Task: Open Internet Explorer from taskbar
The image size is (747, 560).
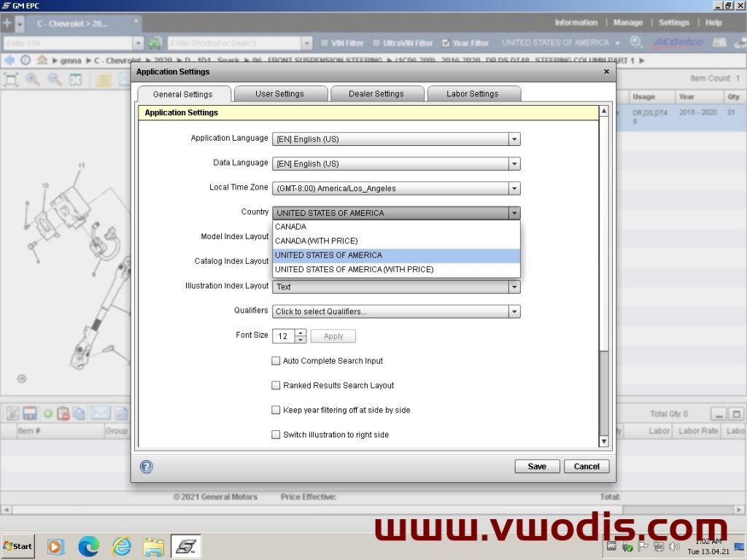Action: 122,547
